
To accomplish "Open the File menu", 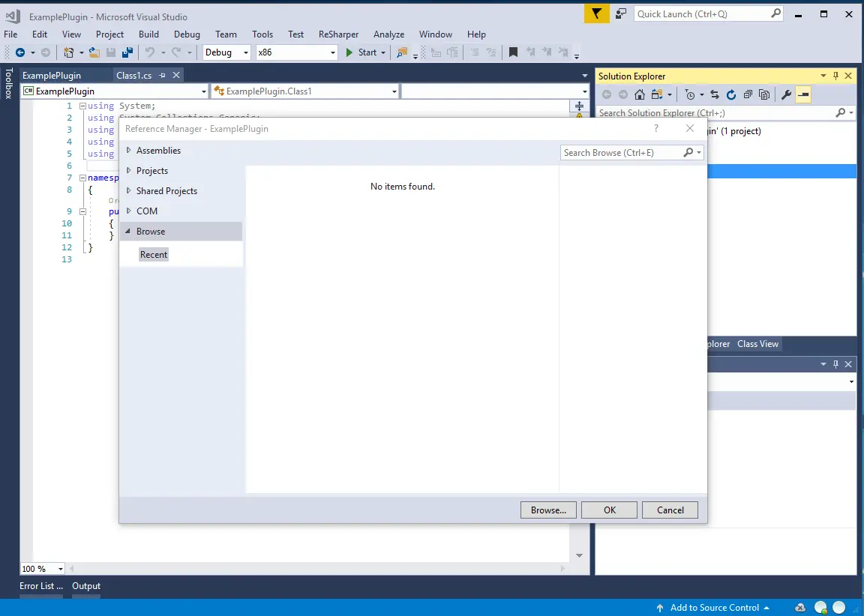I will point(10,34).
